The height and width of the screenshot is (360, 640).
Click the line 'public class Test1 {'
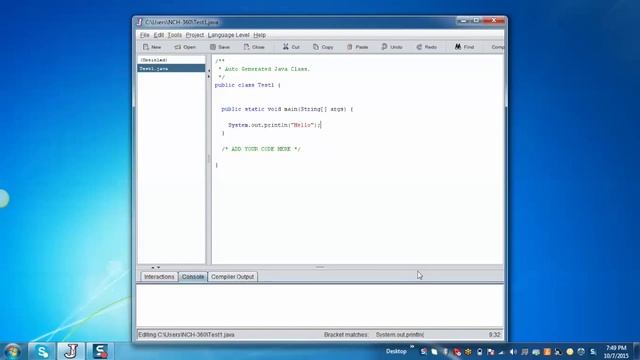[x=248, y=85]
